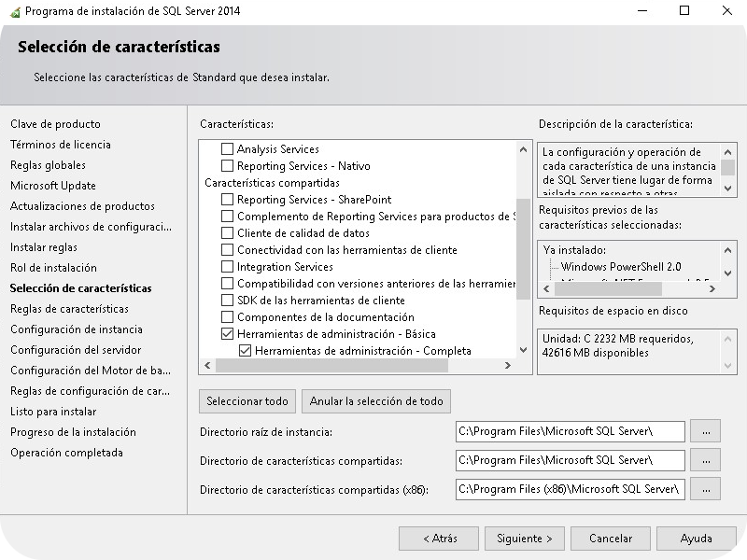Go back using the Atrás button

[x=438, y=539]
